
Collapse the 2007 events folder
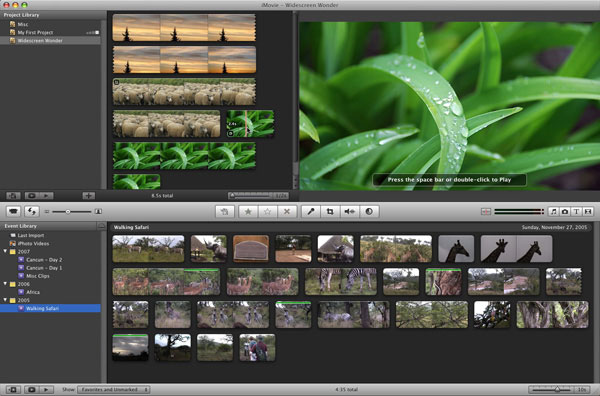tap(5, 251)
